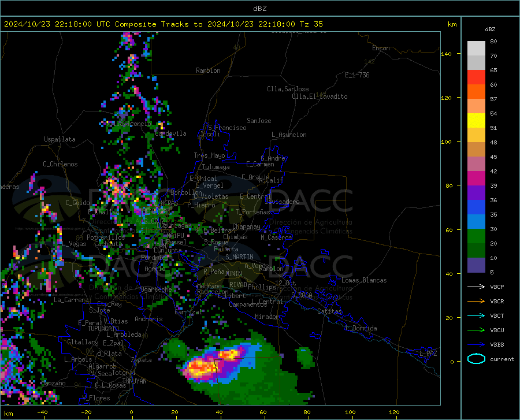Click the Zapata place label
The height and width of the screenshot is (420, 520).
click(x=142, y=360)
